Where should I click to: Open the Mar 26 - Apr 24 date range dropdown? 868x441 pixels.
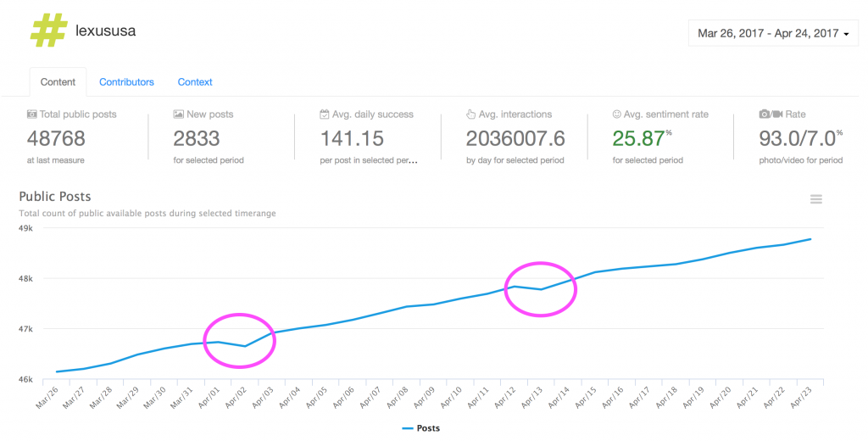pos(773,33)
